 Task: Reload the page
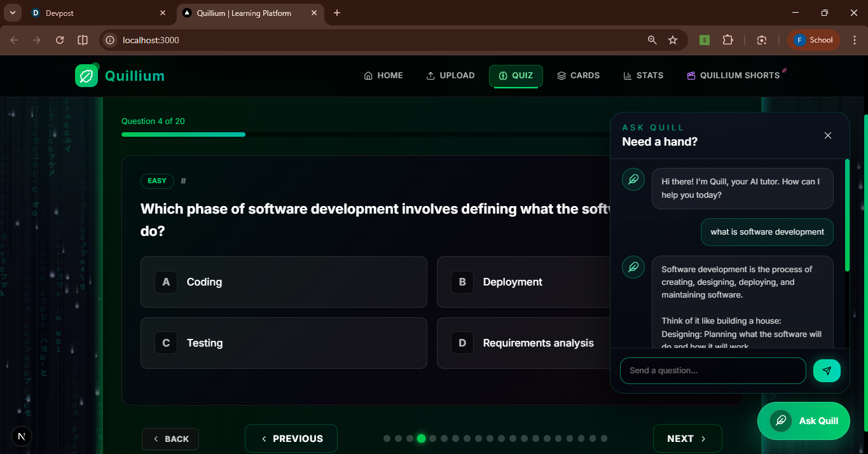pos(60,40)
